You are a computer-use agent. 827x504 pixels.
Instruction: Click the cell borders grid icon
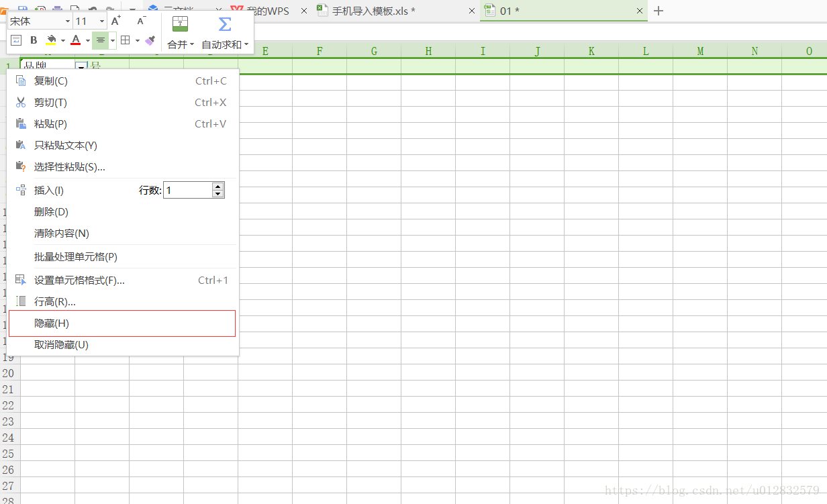(x=125, y=40)
